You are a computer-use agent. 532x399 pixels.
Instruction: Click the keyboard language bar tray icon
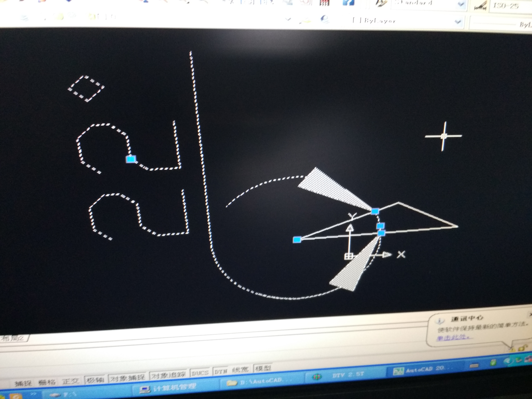click(x=474, y=366)
